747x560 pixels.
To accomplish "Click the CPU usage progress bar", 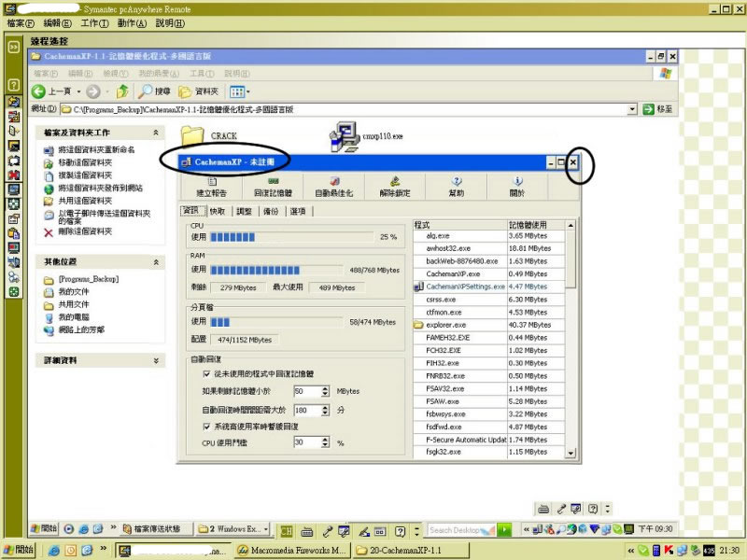I will point(291,237).
